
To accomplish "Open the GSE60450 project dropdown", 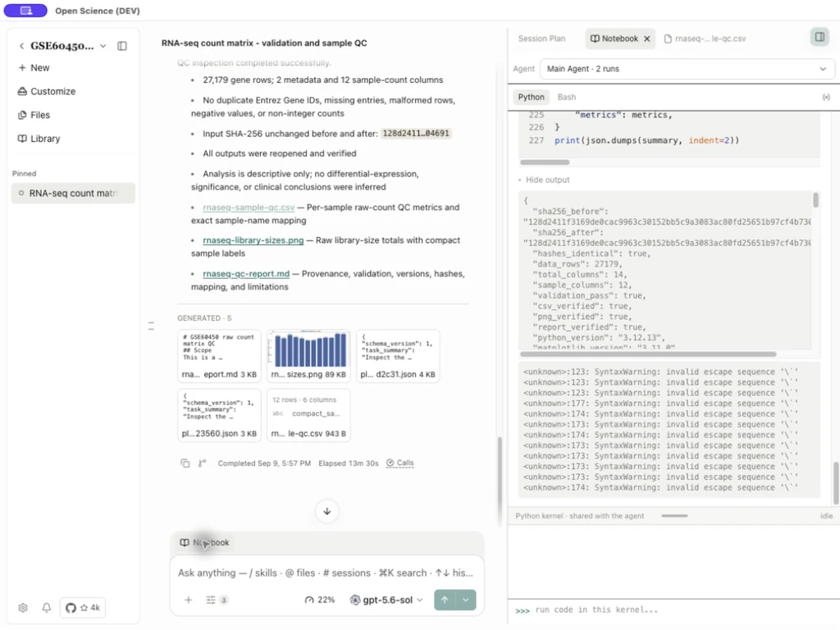I will click(x=103, y=46).
